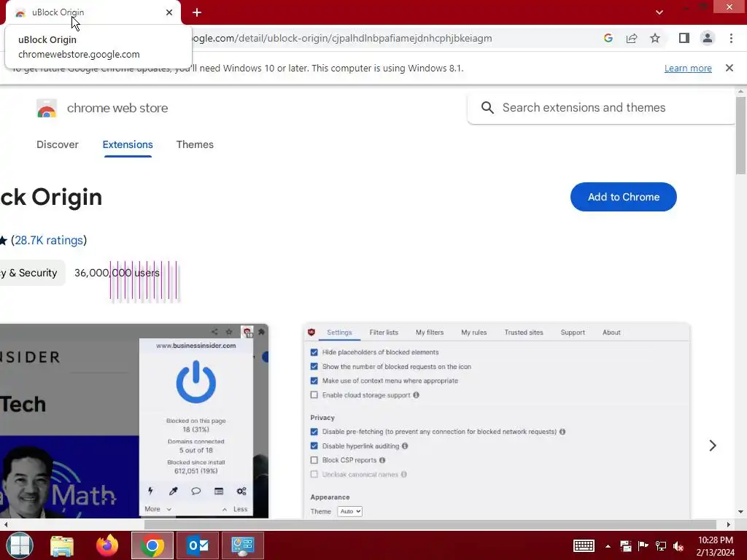747x560 pixels.
Task: Share this page via share icon
Action: pyautogui.click(x=632, y=38)
